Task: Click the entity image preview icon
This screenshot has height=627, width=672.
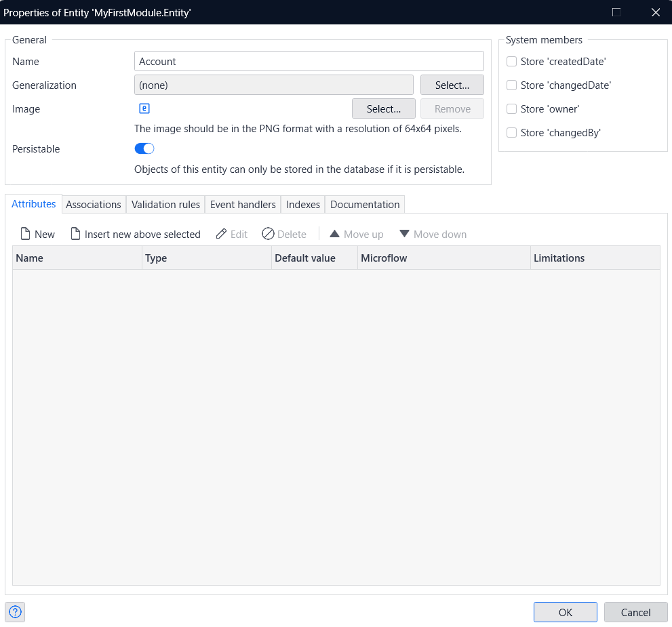Action: pyautogui.click(x=144, y=108)
